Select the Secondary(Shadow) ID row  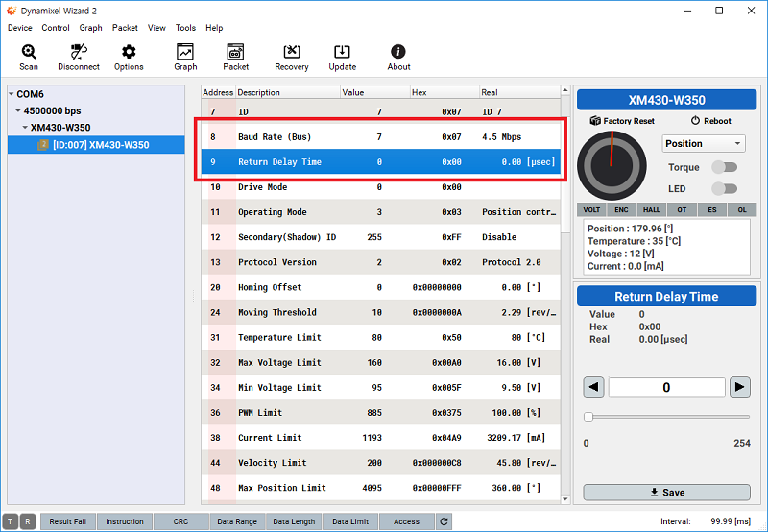380,237
